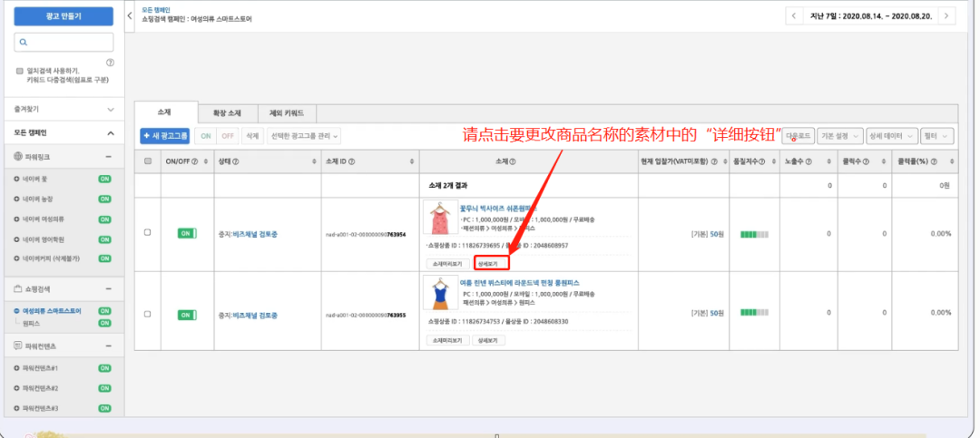The image size is (980, 438).
Task: Collapse the 파워컨텐츠 campaign group
Action: point(108,346)
